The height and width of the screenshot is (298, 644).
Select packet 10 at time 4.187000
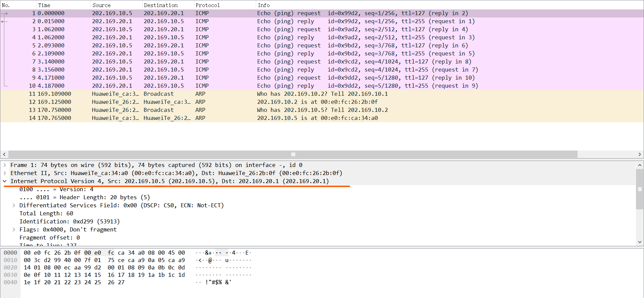pos(322,86)
